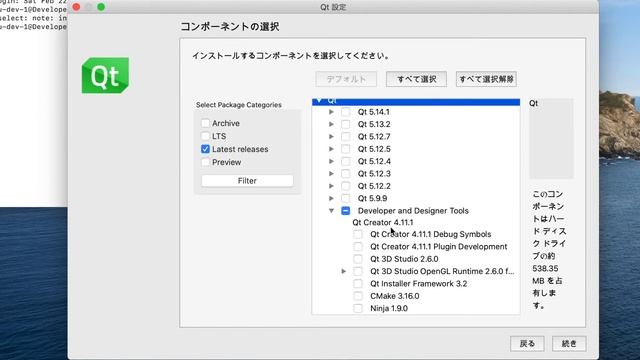The height and width of the screenshot is (360, 640).
Task: Click the 戻る back button
Action: (x=527, y=344)
